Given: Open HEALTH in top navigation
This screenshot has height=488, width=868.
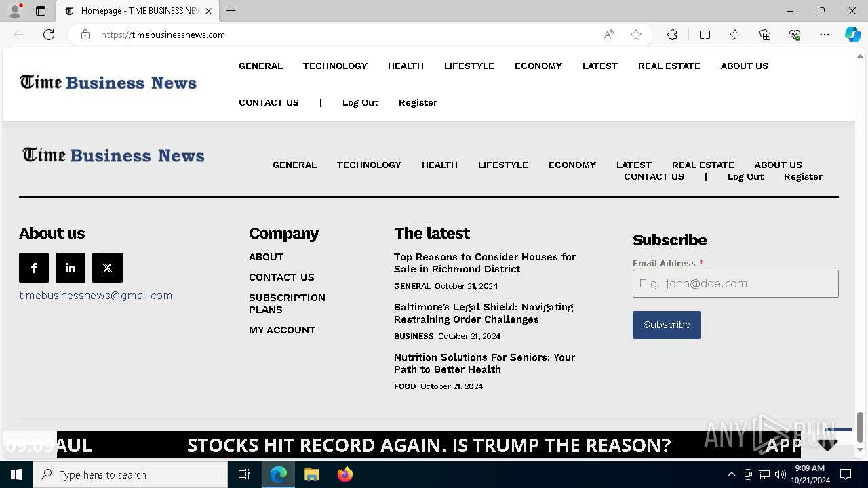Looking at the screenshot, I should click(406, 66).
